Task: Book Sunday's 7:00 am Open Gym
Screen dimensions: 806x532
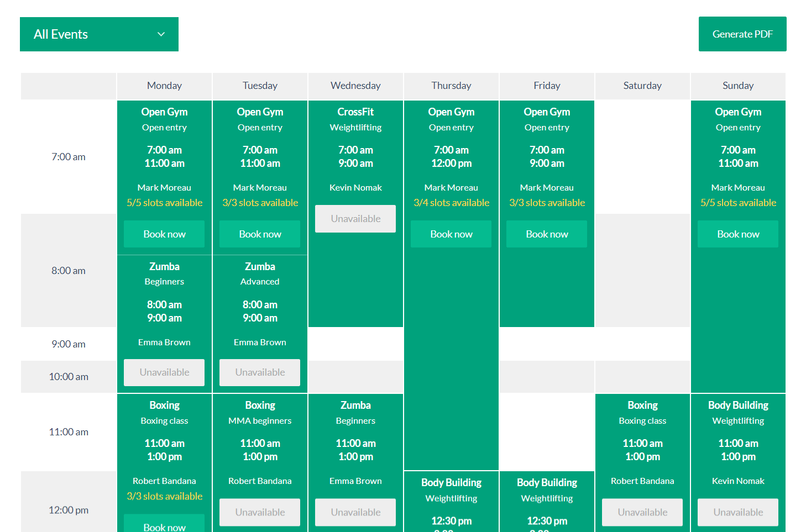Action: 737,234
